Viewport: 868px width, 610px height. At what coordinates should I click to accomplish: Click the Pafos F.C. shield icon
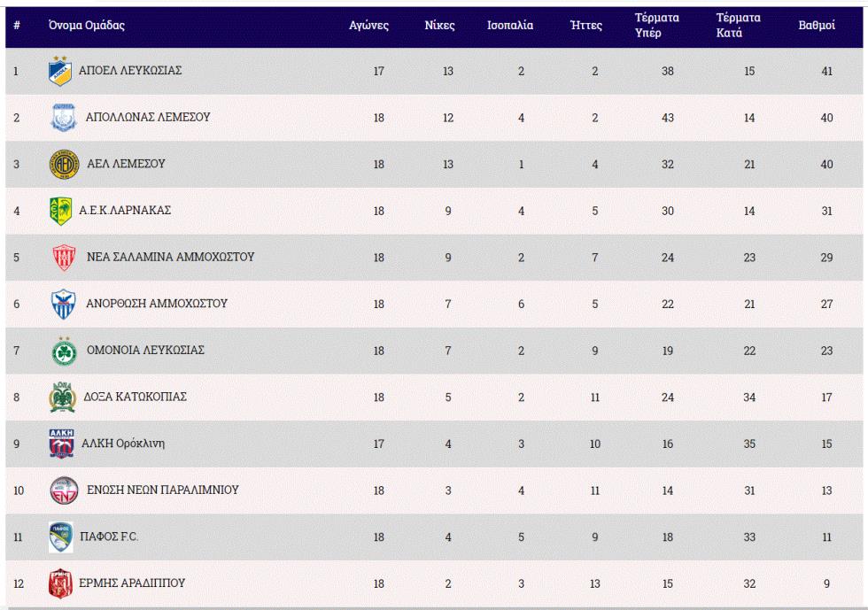tap(61, 537)
